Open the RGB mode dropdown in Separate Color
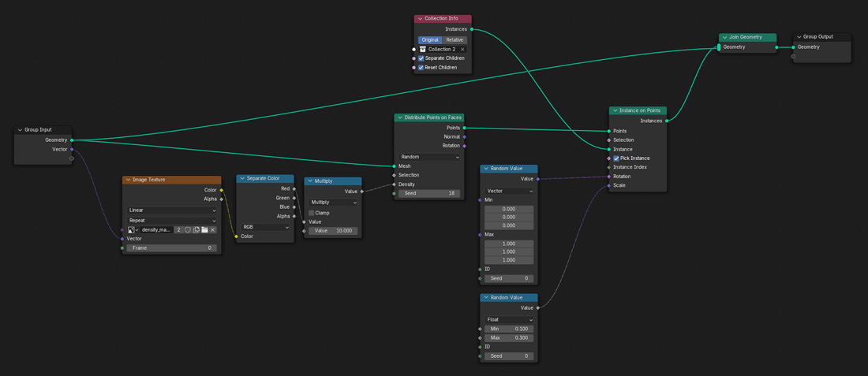This screenshot has width=868, height=376. click(264, 227)
